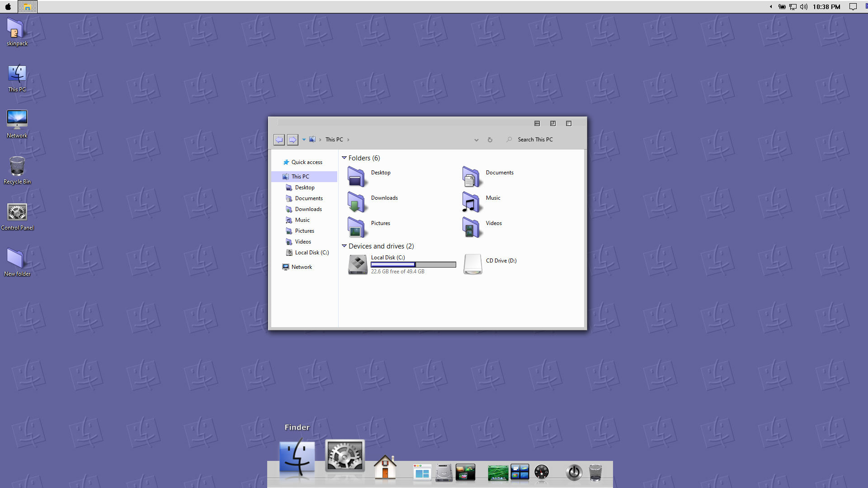Viewport: 868px width, 488px height.
Task: Click the Back navigation arrow
Action: [x=279, y=140]
